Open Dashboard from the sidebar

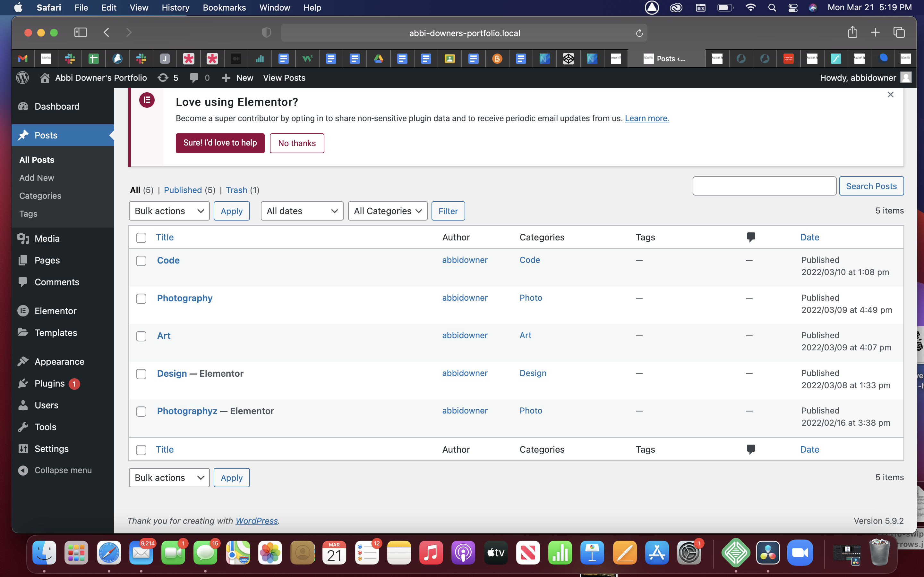(x=57, y=106)
